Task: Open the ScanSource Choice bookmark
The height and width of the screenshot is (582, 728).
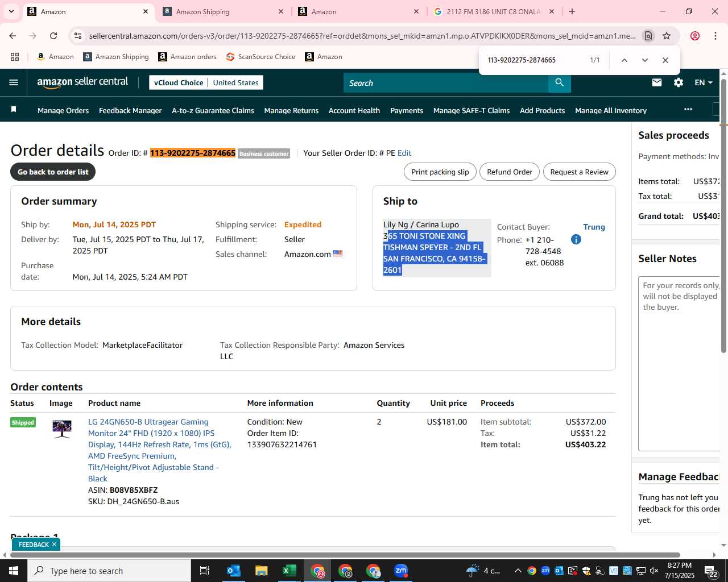Action: click(260, 57)
